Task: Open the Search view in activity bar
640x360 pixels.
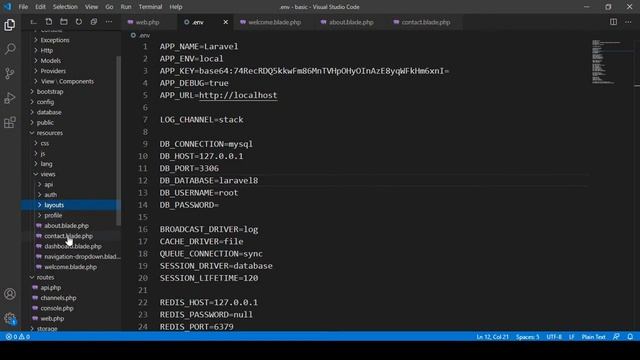Action: [x=10, y=49]
